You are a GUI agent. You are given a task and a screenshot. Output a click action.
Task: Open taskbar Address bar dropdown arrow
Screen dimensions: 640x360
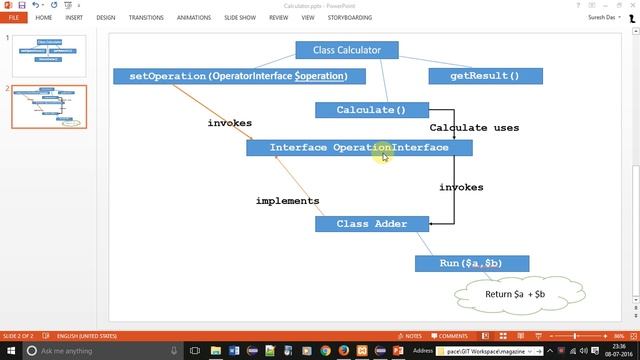pos(530,351)
